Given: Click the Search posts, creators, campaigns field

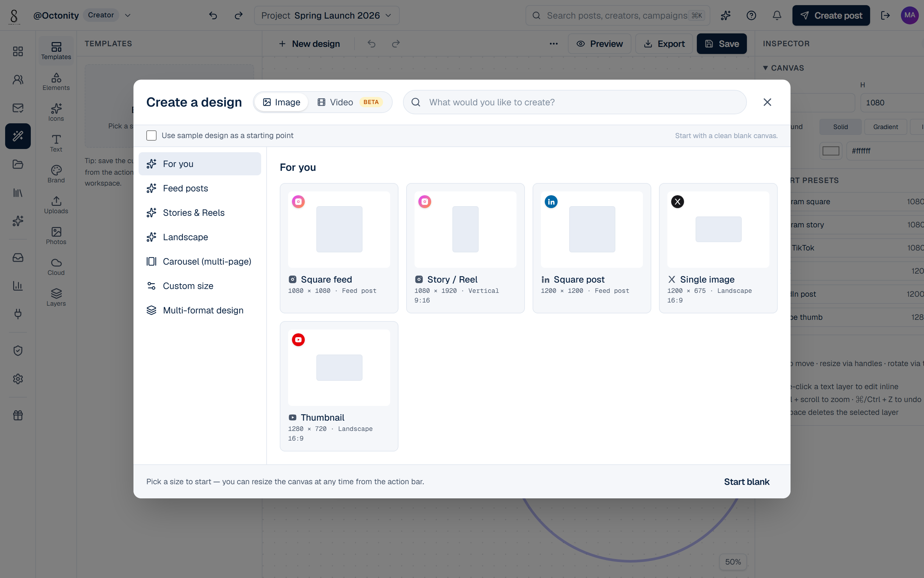Looking at the screenshot, I should (617, 15).
